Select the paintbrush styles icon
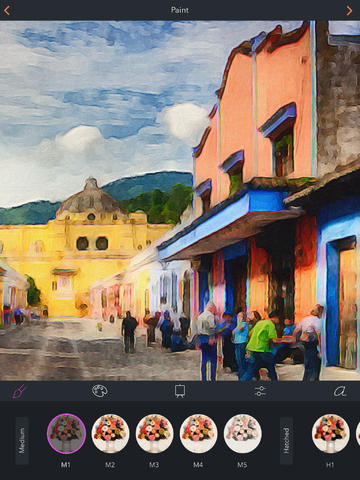 click(19, 391)
